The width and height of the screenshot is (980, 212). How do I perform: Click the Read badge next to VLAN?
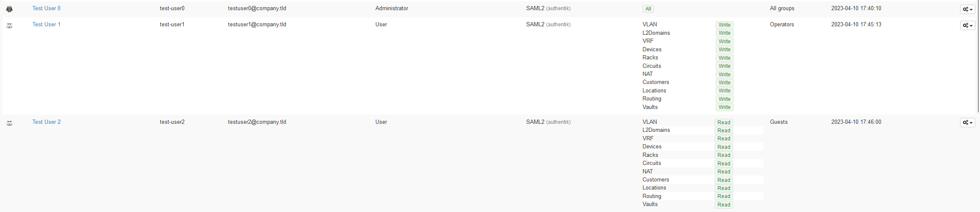724,123
